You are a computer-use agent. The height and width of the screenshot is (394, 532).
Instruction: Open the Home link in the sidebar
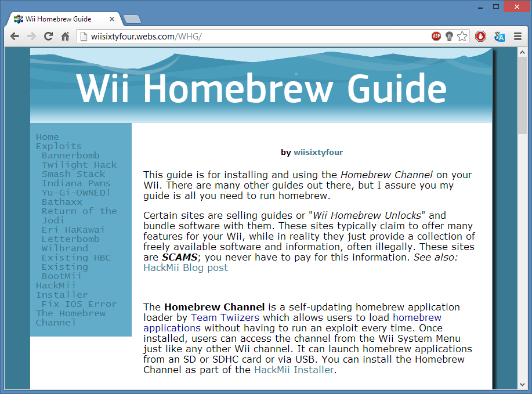click(48, 137)
